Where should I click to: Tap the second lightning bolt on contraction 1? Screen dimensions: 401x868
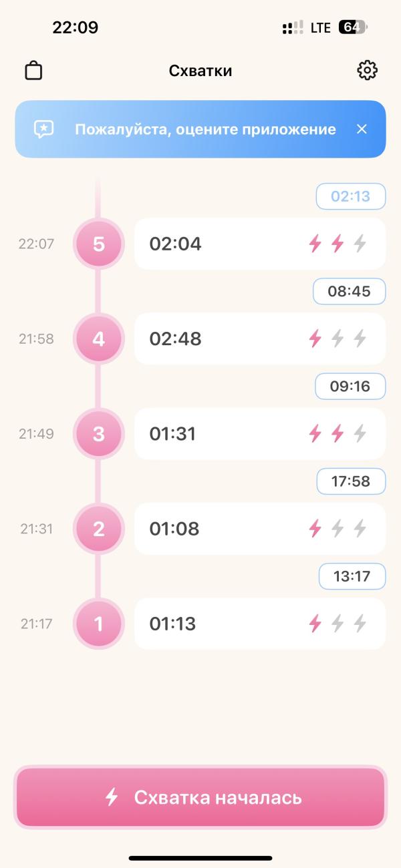[x=338, y=624]
